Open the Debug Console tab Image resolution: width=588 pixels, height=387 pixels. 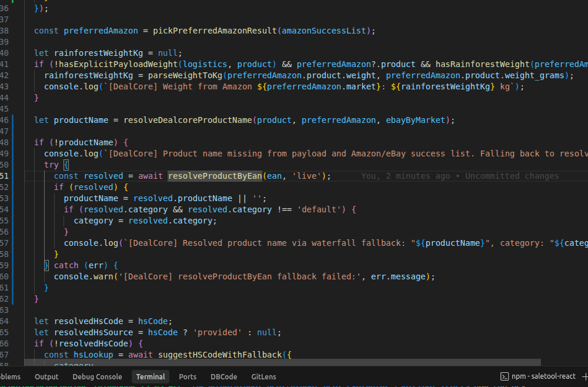pos(97,376)
